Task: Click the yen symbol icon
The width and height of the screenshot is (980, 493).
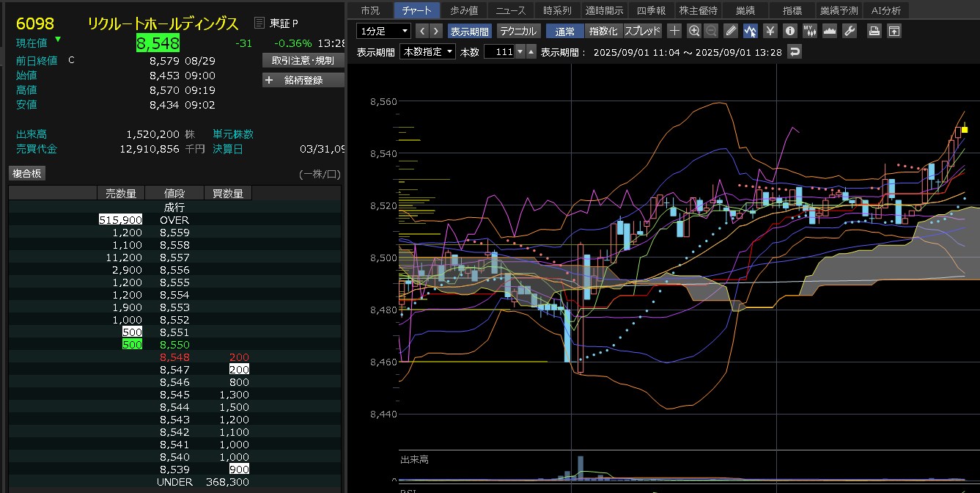Action: 770,31
